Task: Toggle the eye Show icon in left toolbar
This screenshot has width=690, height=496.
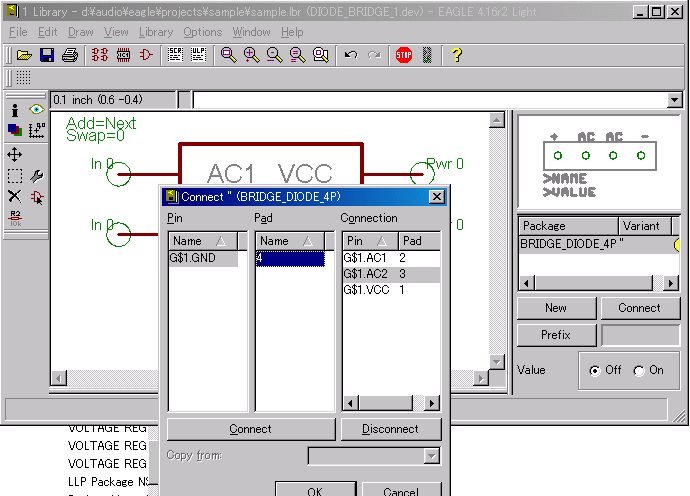Action: coord(37,110)
